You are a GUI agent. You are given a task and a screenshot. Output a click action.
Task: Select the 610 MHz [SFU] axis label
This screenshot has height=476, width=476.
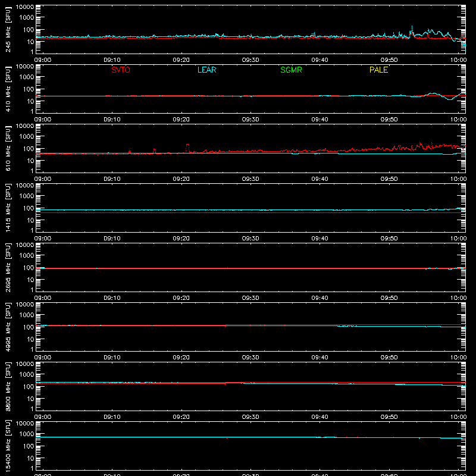click(x=8, y=148)
